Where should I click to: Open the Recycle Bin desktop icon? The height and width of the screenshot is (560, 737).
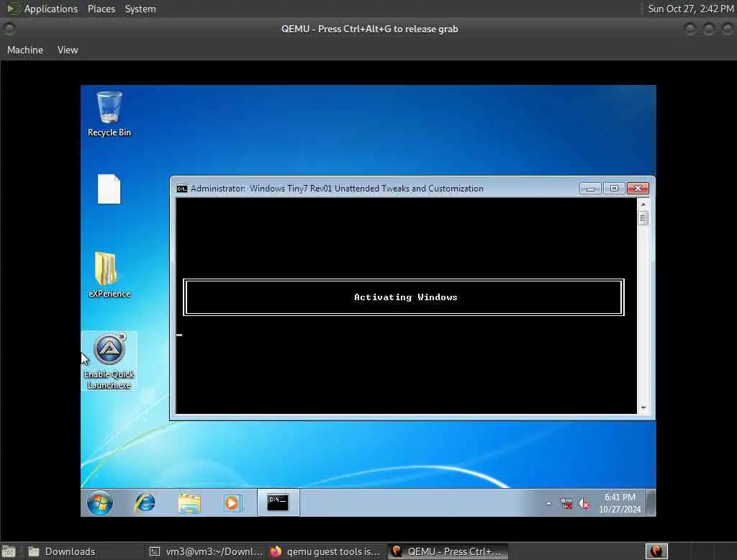(109, 114)
